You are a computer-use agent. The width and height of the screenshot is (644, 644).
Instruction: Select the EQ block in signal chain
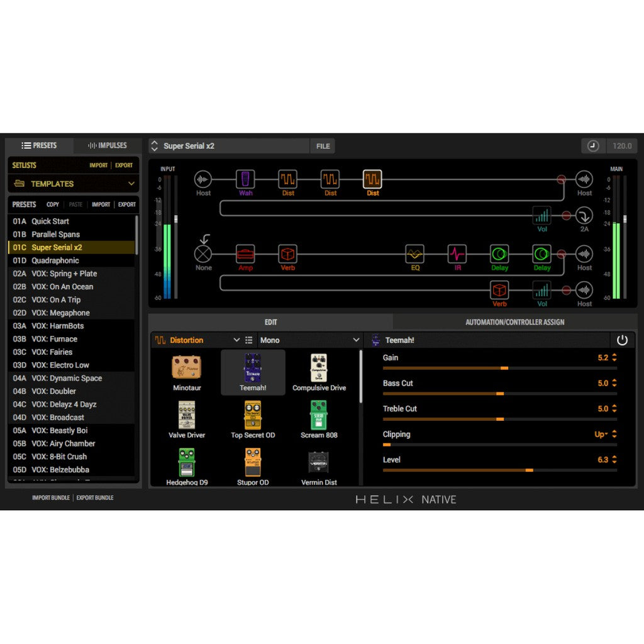[x=414, y=254]
